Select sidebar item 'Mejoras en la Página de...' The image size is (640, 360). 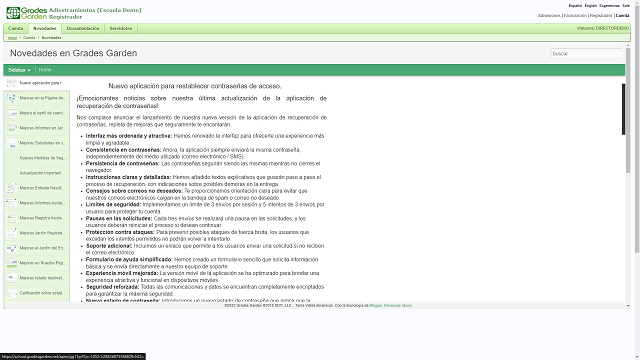37,98
